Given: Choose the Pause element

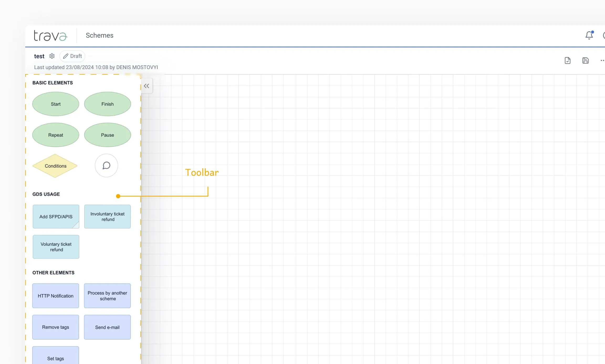Looking at the screenshot, I should point(107,135).
